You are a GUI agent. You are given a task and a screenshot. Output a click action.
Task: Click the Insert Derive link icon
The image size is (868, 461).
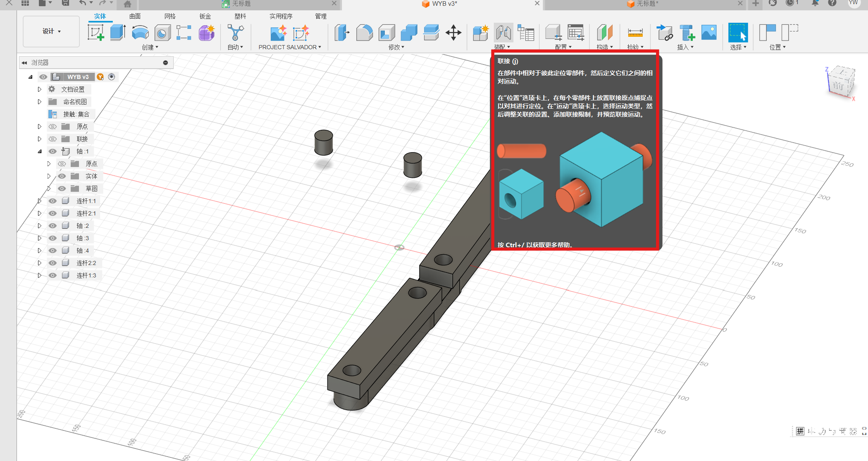[665, 33]
